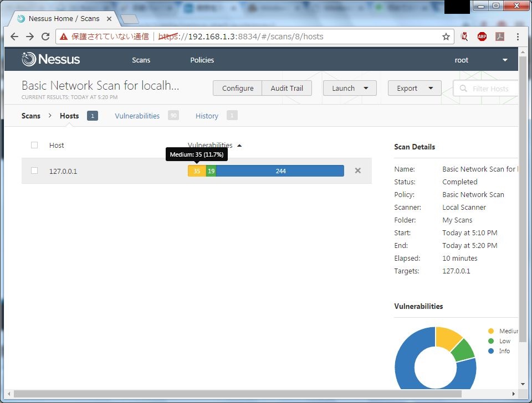Go back in the browser
The width and height of the screenshot is (532, 403).
click(x=14, y=37)
